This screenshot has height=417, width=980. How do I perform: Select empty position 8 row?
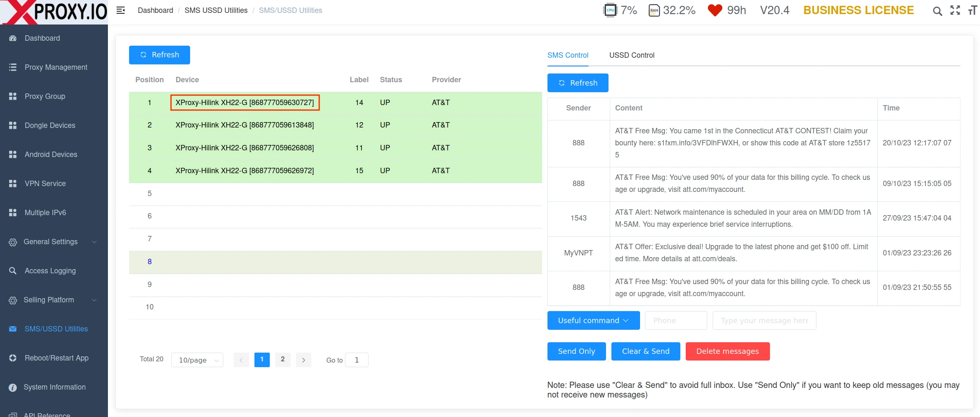pyautogui.click(x=335, y=262)
